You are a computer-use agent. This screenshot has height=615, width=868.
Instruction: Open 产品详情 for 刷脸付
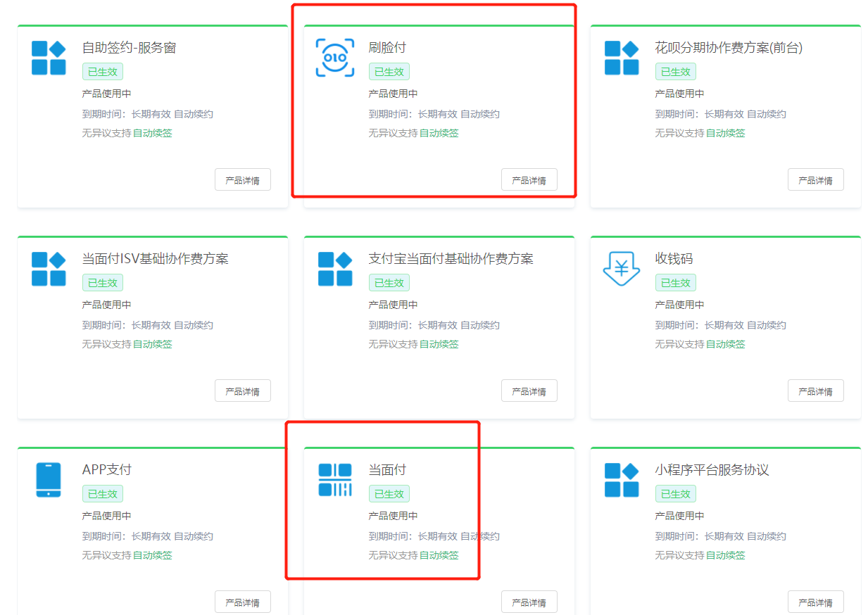click(x=529, y=180)
